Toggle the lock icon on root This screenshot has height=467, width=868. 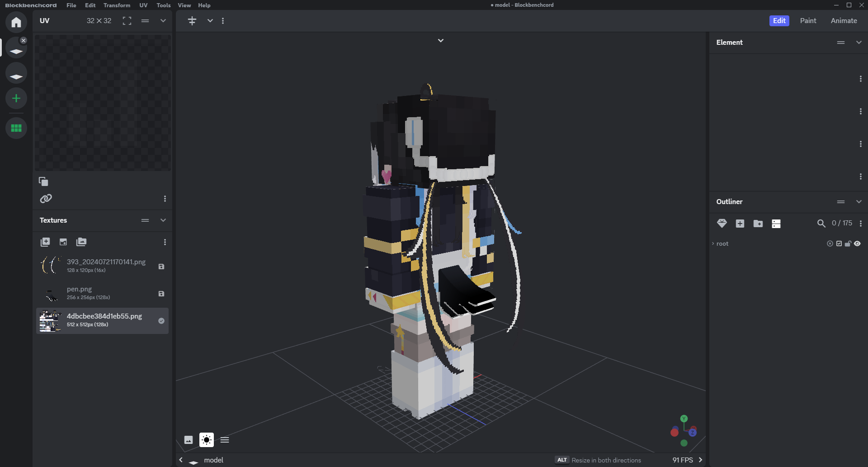click(848, 243)
